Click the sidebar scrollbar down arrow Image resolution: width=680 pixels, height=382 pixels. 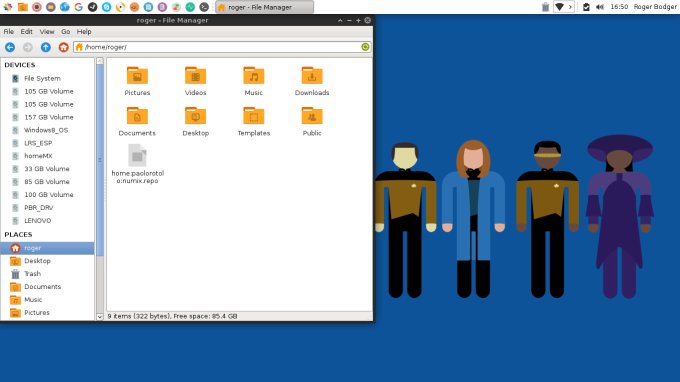coord(100,317)
